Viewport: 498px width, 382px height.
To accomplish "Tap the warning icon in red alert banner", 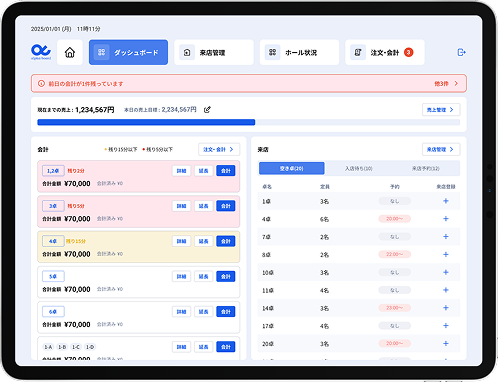I will point(41,84).
